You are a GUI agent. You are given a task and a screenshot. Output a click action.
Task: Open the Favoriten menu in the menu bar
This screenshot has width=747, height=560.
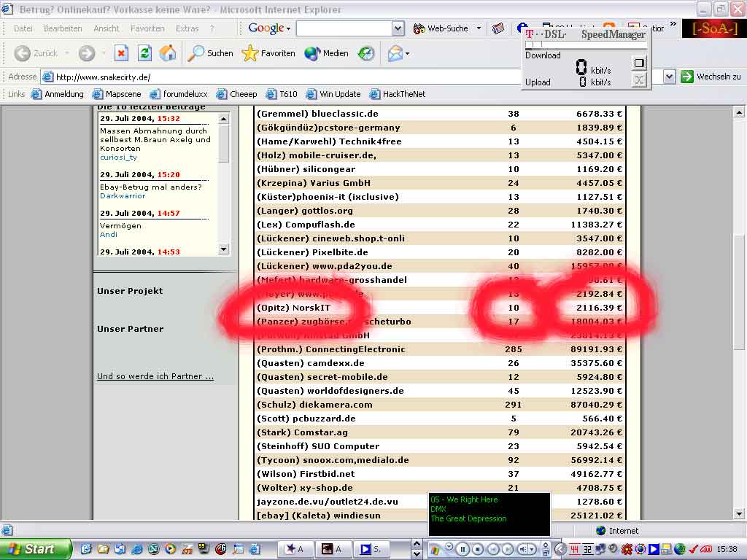point(147,28)
